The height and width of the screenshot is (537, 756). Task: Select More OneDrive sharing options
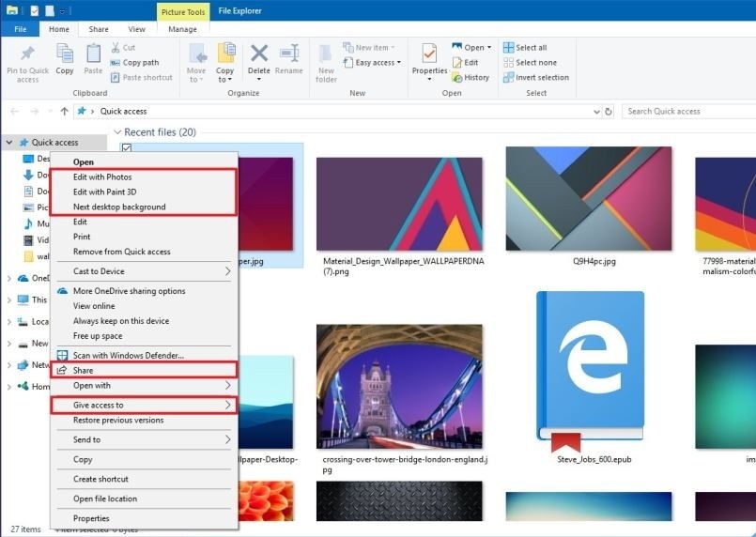click(145, 291)
